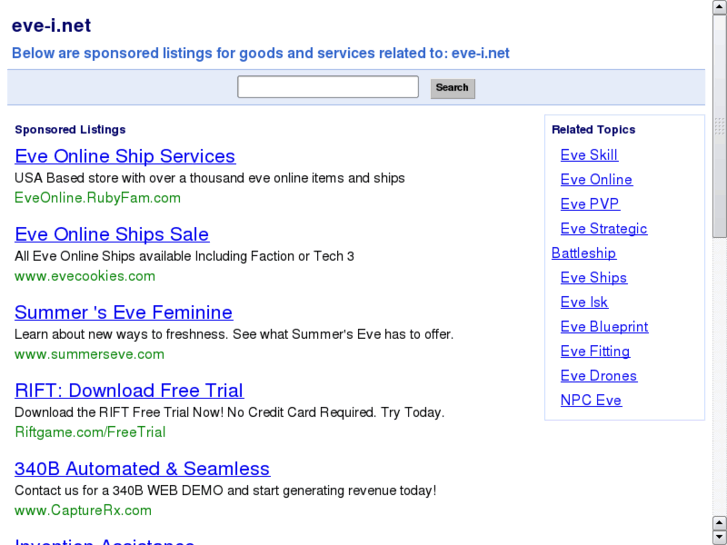Viewport: 727px width, 545px height.
Task: Click the eve-i.net page title
Action: point(51,26)
